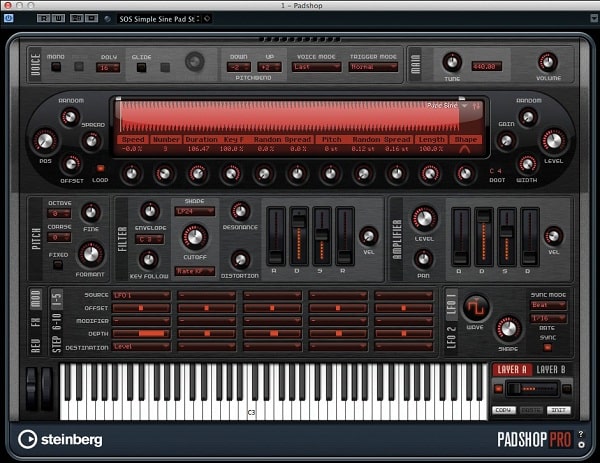The height and width of the screenshot is (463, 600).
Task: Open the Sync Mode Beat dropdown
Action: click(x=548, y=305)
